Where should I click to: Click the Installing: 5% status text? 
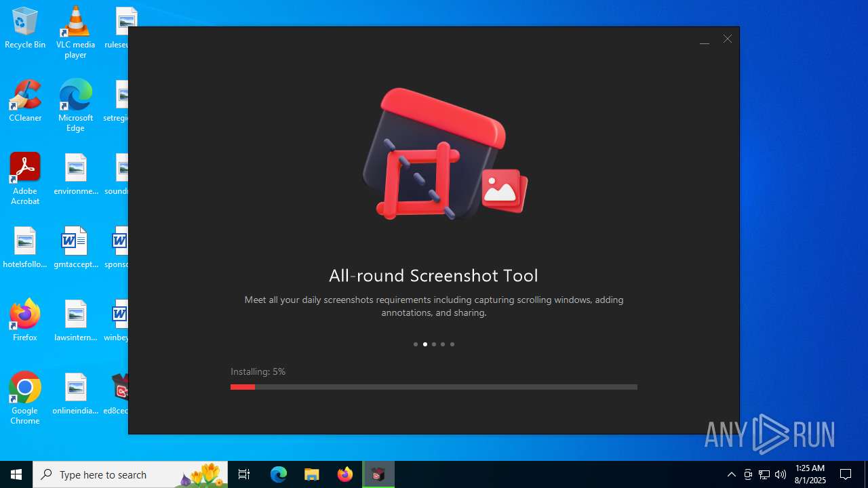tap(258, 371)
